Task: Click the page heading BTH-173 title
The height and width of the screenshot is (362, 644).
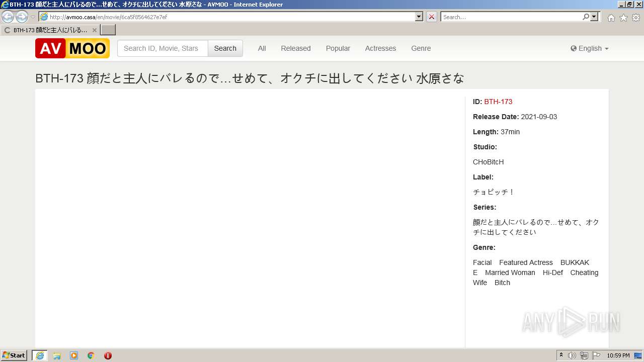Action: [250, 78]
